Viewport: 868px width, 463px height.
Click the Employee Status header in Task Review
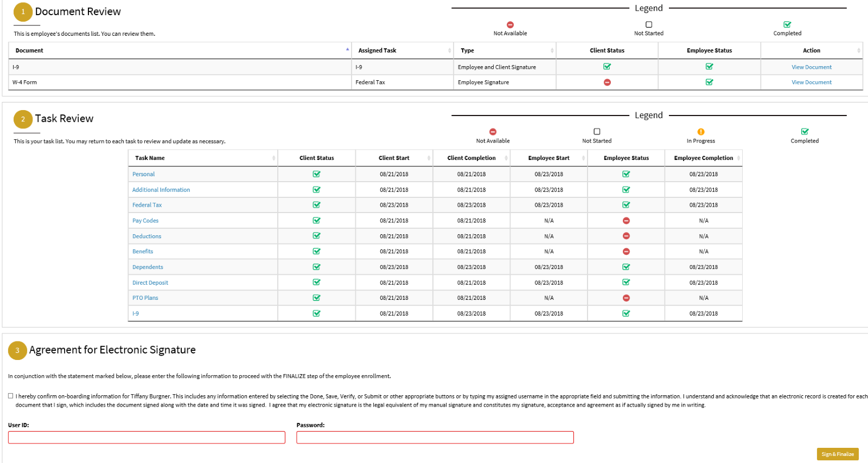tap(626, 158)
